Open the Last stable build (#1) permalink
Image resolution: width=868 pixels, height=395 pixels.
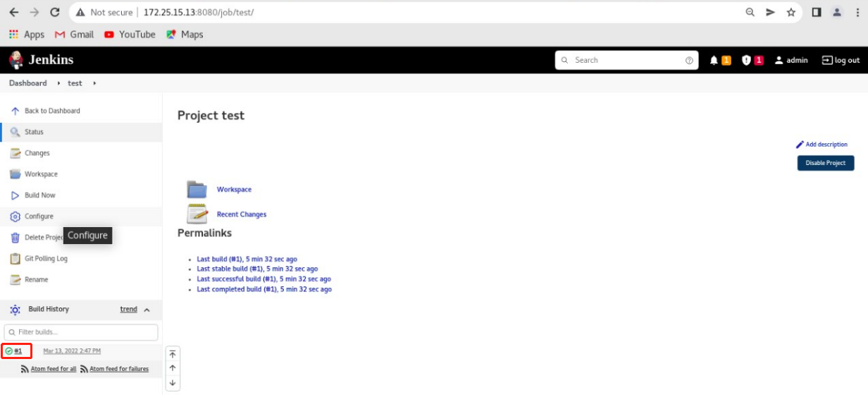click(x=257, y=269)
